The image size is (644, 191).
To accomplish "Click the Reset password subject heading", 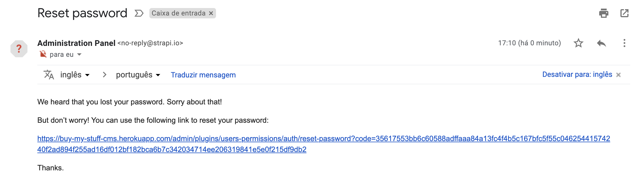I will 82,13.
